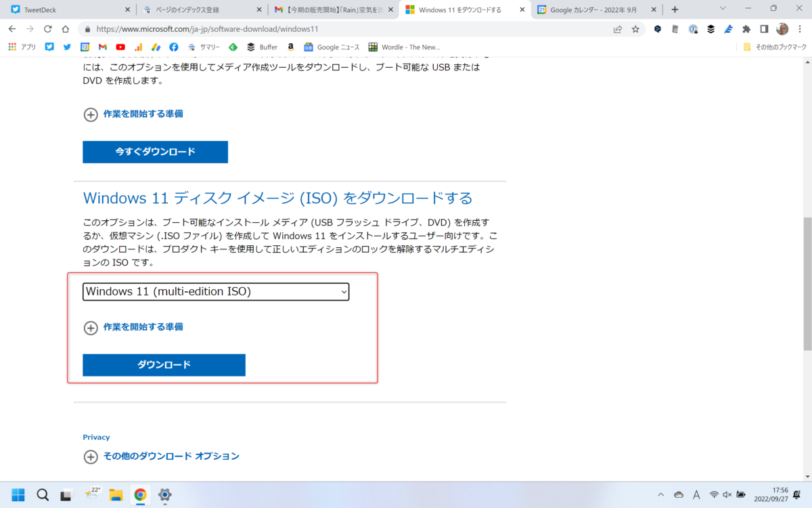Switch to the Google カレンダー tab
The height and width of the screenshot is (508, 812).
point(594,10)
